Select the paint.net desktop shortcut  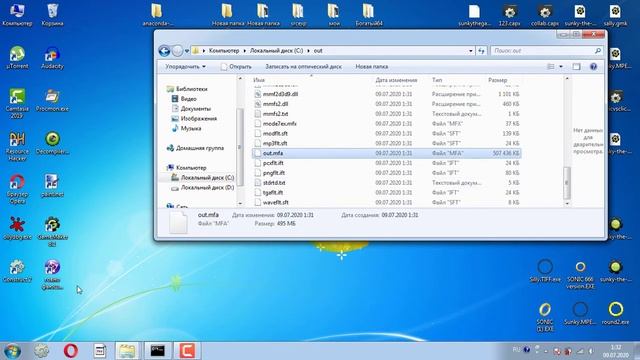[52, 186]
